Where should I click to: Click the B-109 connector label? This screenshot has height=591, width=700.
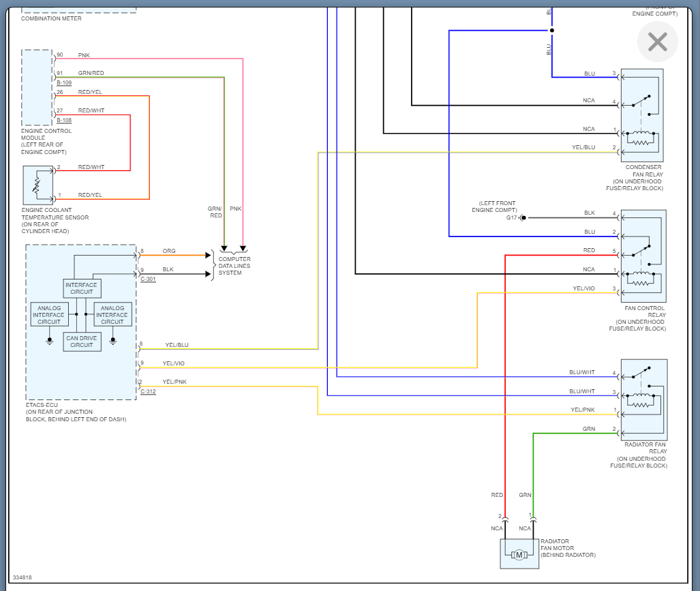64,82
